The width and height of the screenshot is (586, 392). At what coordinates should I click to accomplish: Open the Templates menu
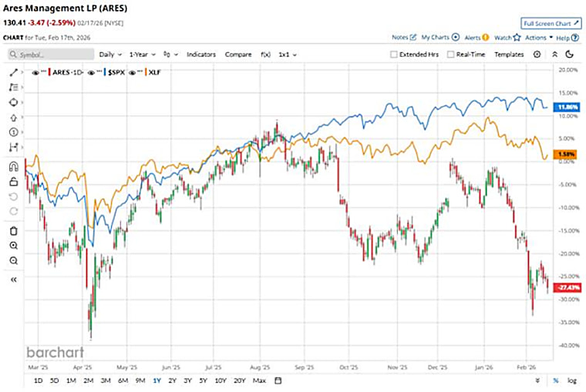pos(509,55)
